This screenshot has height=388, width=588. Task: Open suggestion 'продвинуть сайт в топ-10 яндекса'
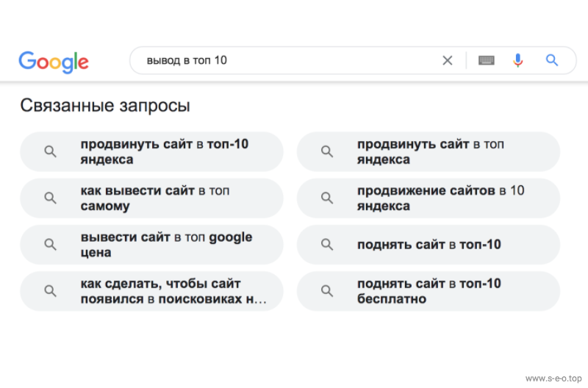click(151, 152)
